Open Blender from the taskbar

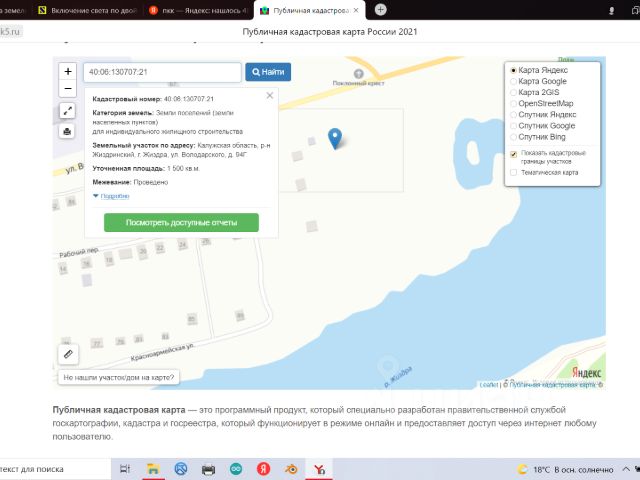pyautogui.click(x=293, y=468)
